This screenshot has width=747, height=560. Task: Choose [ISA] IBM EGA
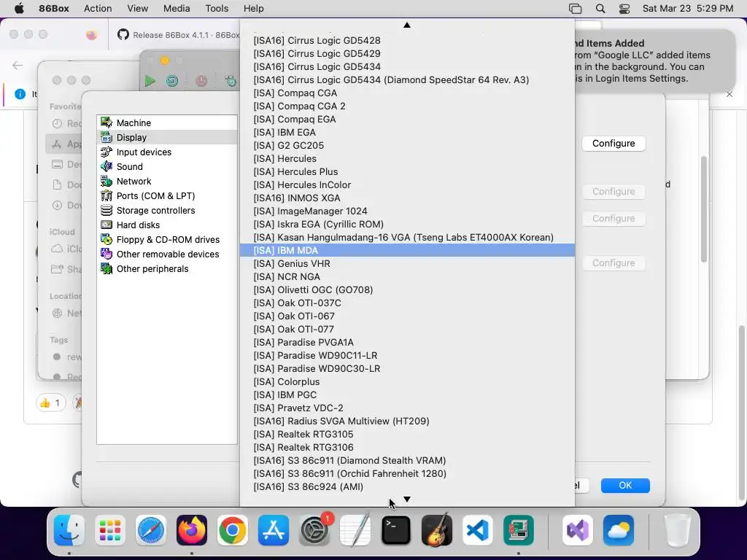pyautogui.click(x=407, y=133)
